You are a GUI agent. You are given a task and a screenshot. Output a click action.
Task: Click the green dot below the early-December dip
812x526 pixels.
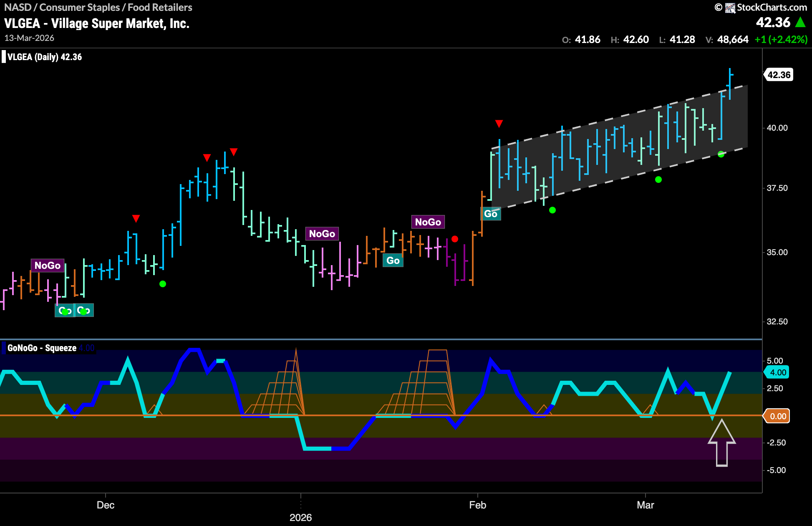163,284
